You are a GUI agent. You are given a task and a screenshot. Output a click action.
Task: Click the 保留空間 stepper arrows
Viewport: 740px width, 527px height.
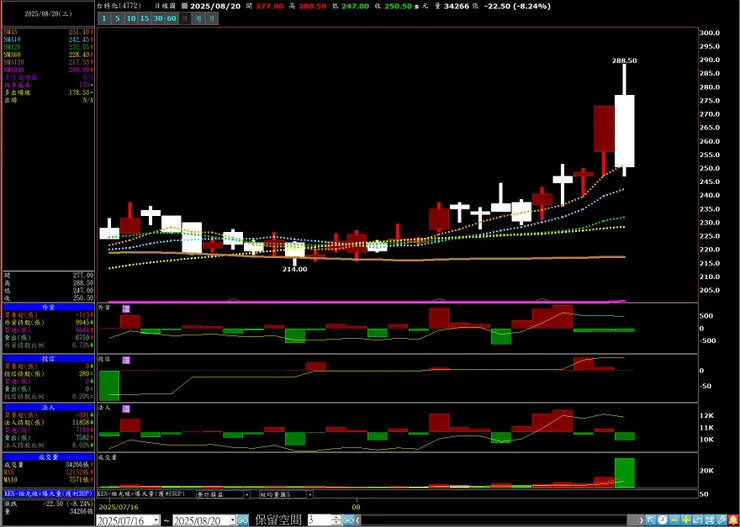pos(336,520)
